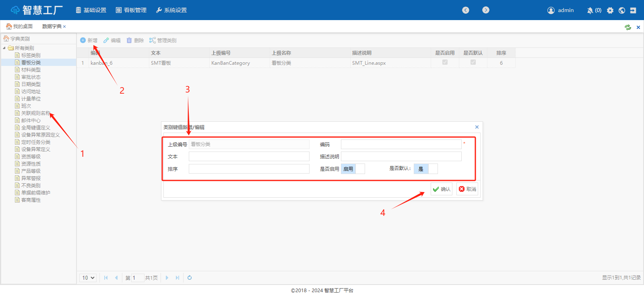Open the 基础设置 menu
Viewport: 644px width, 297px height.
click(91, 10)
